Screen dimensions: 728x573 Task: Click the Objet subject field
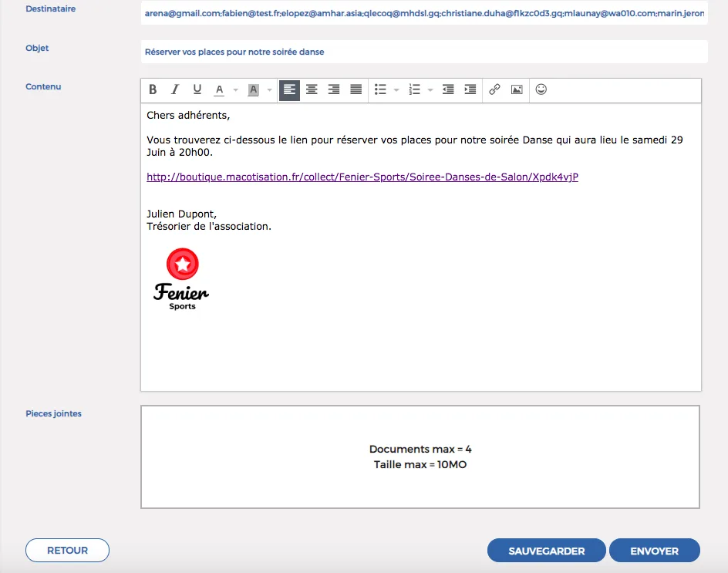[424, 52]
